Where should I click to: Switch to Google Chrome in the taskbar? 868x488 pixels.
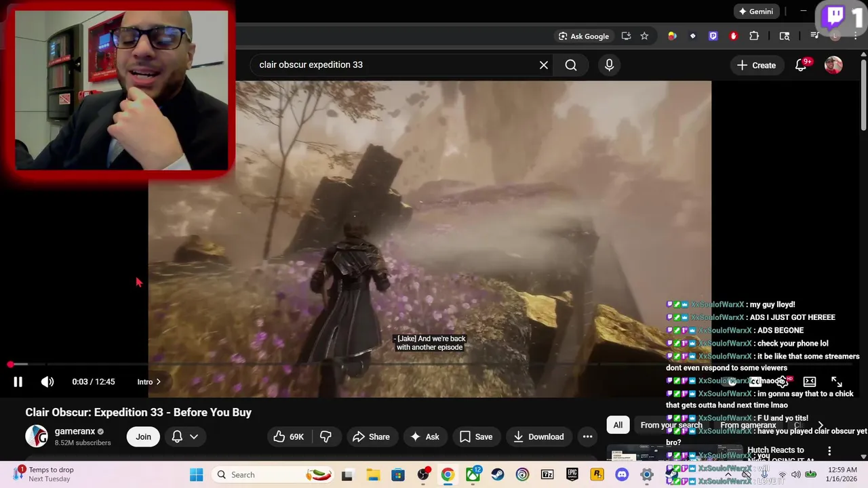click(448, 474)
